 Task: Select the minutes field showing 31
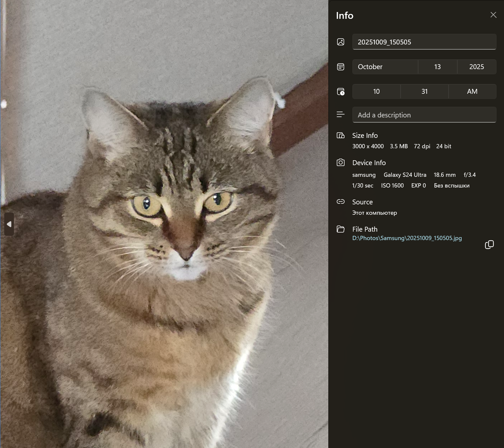click(424, 91)
